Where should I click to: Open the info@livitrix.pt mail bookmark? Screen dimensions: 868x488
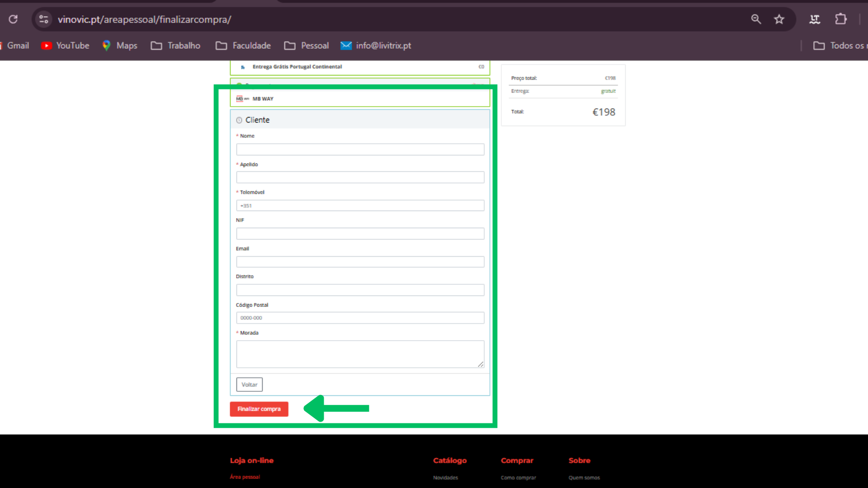[376, 46]
